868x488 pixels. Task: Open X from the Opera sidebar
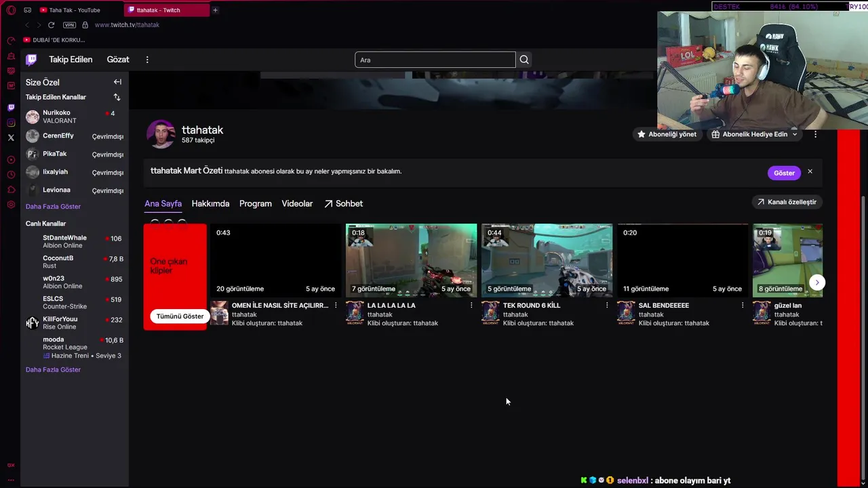(11, 138)
